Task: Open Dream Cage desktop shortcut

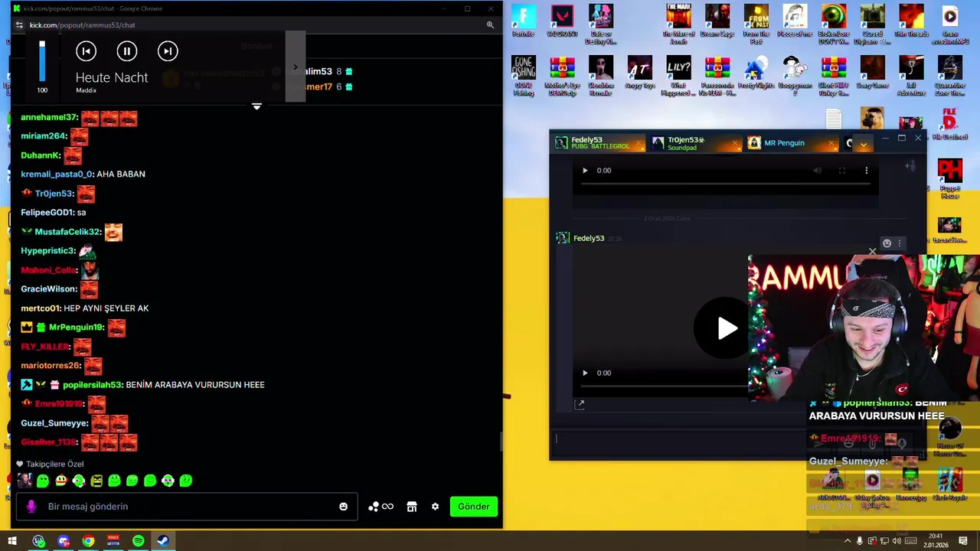Action: point(717,21)
